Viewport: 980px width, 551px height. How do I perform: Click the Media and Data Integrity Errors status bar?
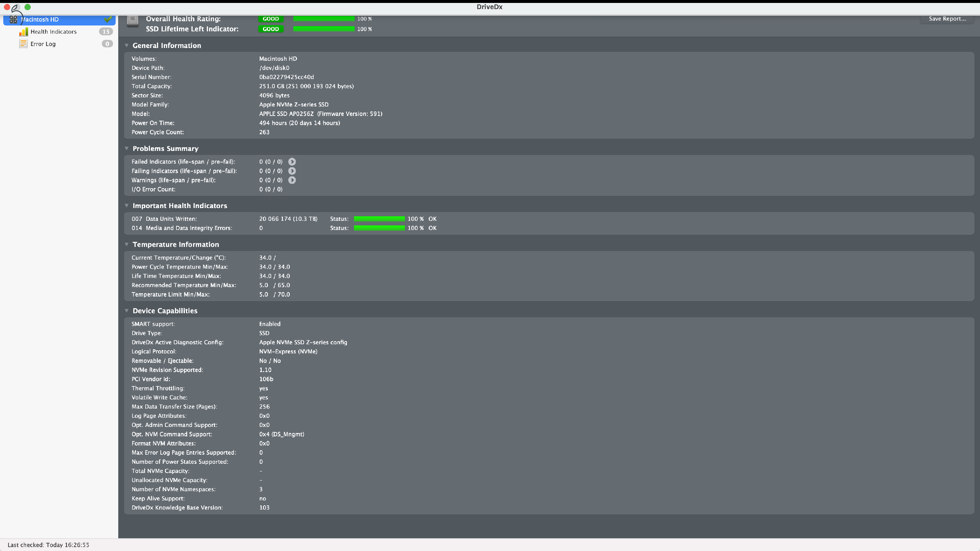click(x=379, y=228)
